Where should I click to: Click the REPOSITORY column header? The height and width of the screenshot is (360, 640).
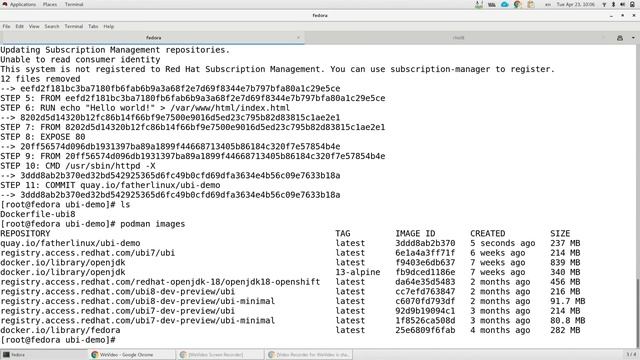click(25, 233)
